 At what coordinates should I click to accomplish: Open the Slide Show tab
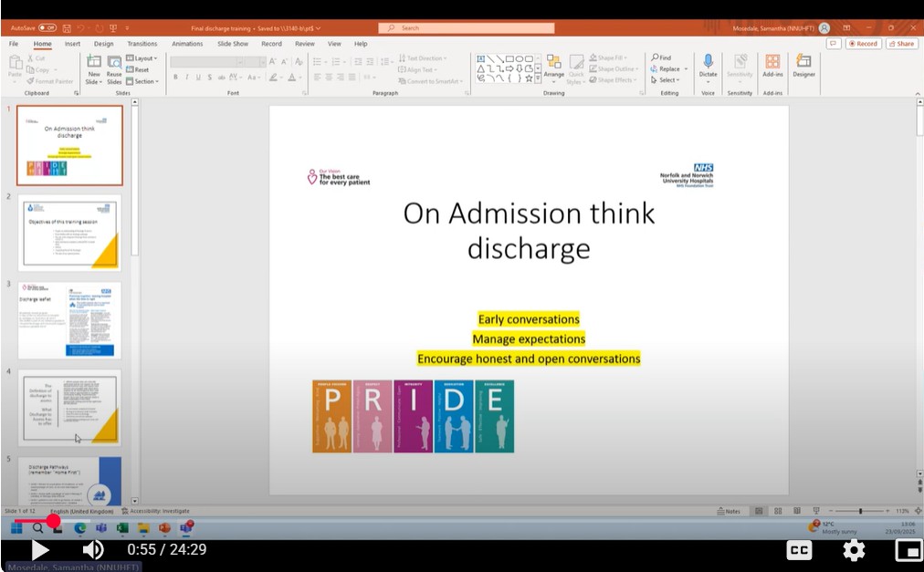(234, 44)
